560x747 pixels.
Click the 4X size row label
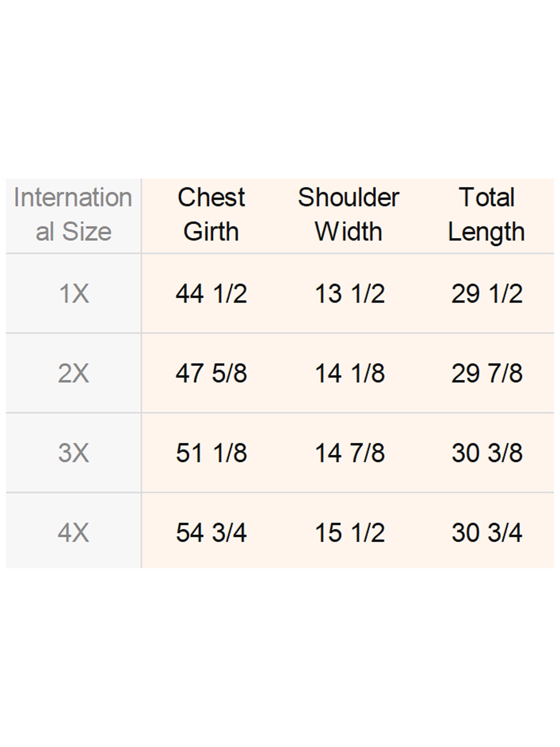click(x=74, y=532)
